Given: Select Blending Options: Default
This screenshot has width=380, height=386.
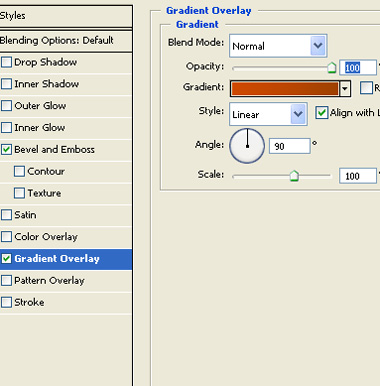Looking at the screenshot, I should pos(66,41).
